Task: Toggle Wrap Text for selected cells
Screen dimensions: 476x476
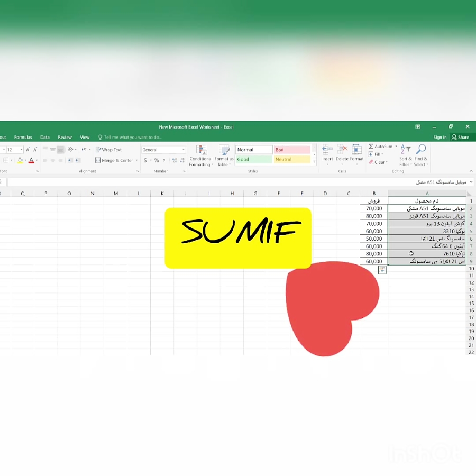Action: [x=108, y=150]
